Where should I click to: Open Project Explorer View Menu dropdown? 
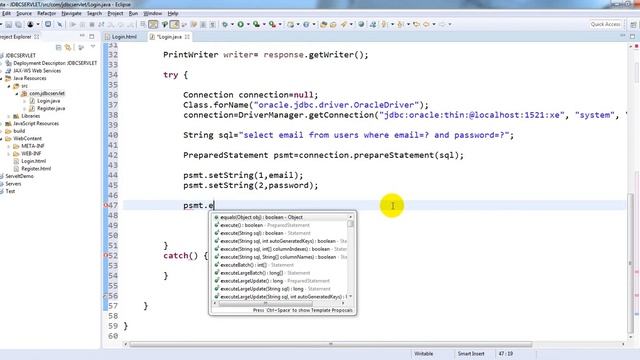[x=93, y=47]
